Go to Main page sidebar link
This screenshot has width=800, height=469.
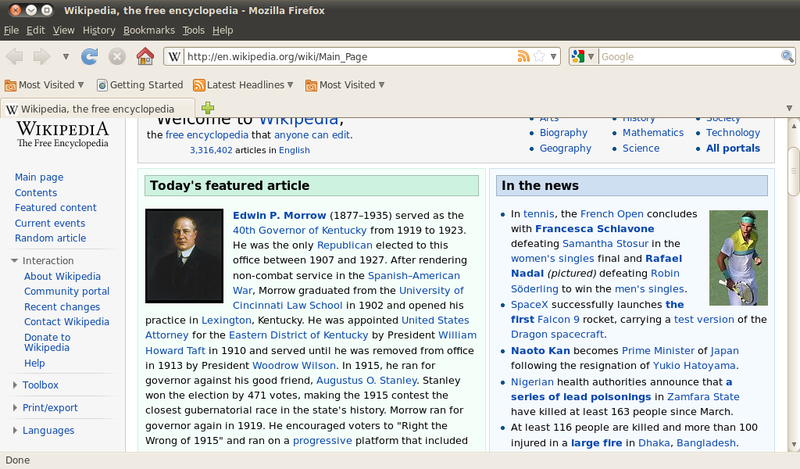39,177
